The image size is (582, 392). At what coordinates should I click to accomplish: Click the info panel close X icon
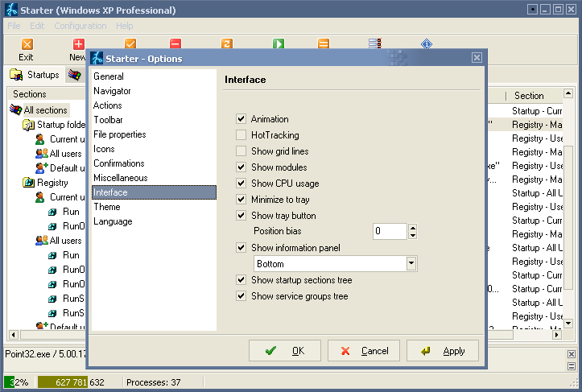(572, 354)
